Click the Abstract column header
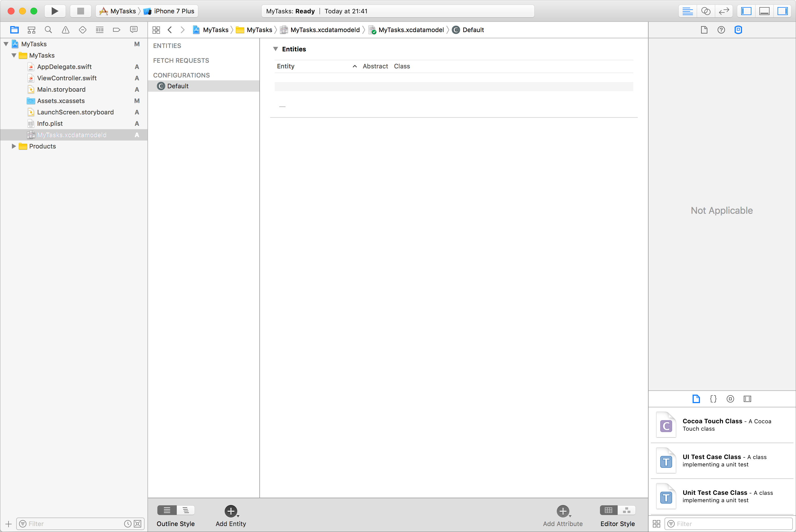 (x=375, y=66)
